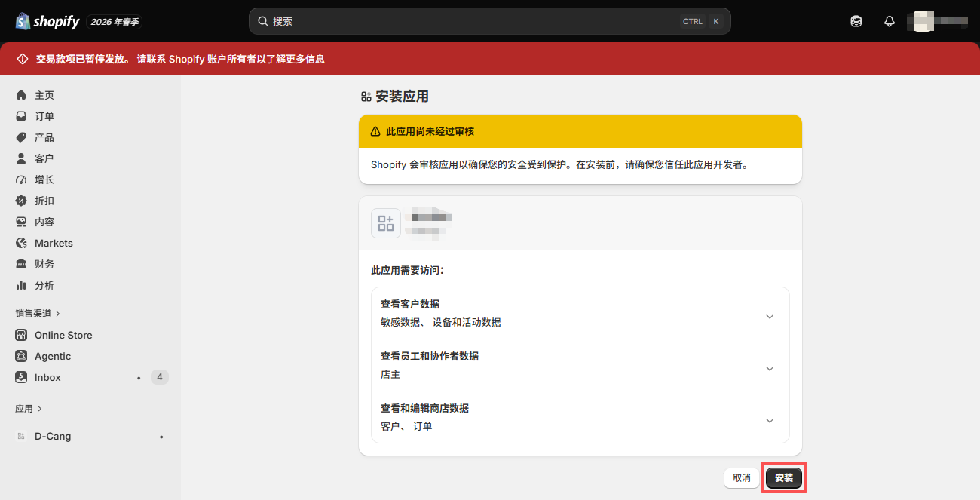The image size is (980, 500).
Task: Click the Online Store storefront icon
Action: pyautogui.click(x=21, y=335)
